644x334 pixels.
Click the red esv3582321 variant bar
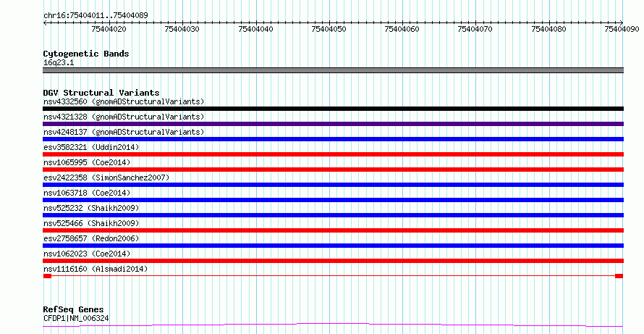click(x=333, y=154)
